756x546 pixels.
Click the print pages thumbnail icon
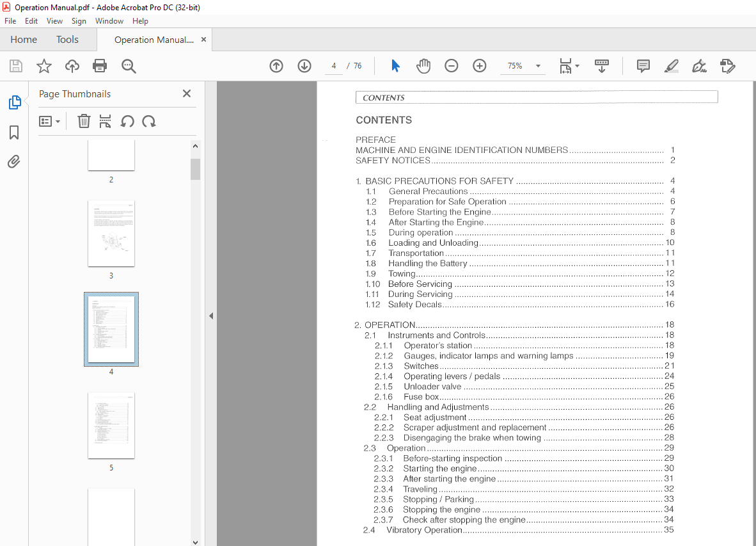point(105,121)
